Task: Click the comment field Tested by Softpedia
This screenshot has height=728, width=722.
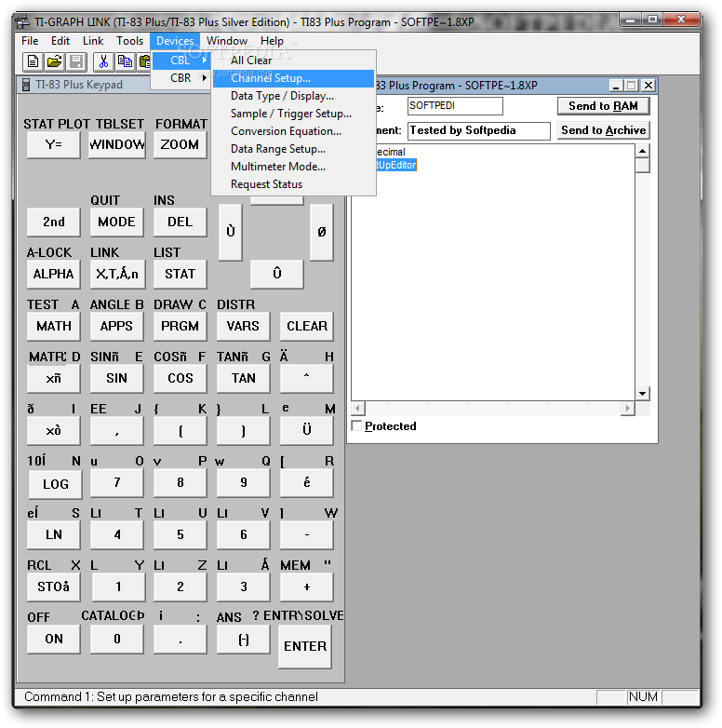Action: (479, 130)
